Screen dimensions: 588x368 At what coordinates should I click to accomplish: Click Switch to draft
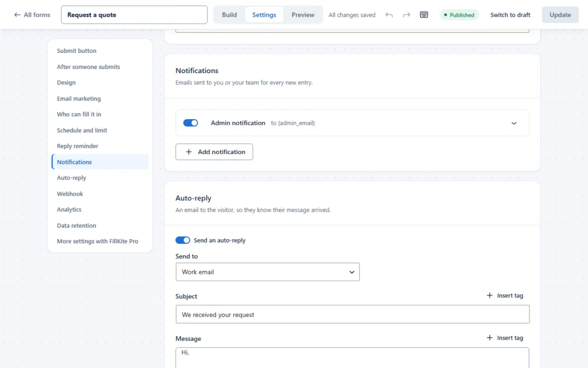[x=510, y=15]
